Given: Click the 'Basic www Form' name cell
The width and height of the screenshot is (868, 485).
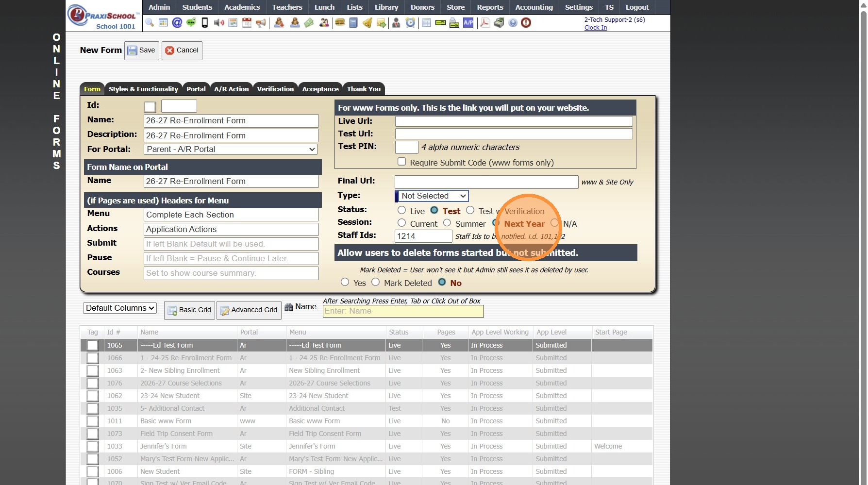Looking at the screenshot, I should click(x=166, y=421).
